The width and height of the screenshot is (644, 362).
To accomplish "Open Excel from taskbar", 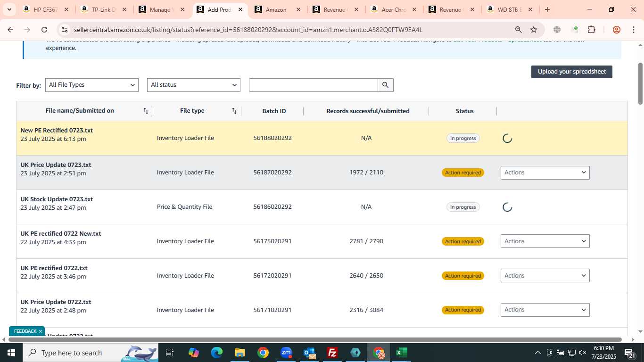I will pos(402,353).
